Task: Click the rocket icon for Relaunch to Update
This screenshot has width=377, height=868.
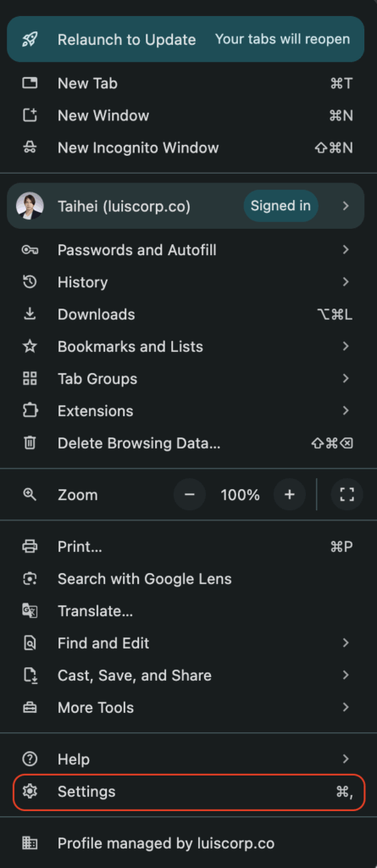Action: [x=30, y=39]
